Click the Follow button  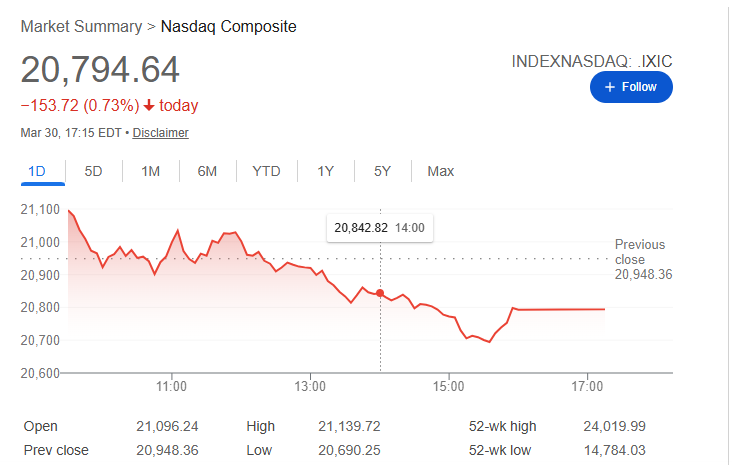click(631, 87)
